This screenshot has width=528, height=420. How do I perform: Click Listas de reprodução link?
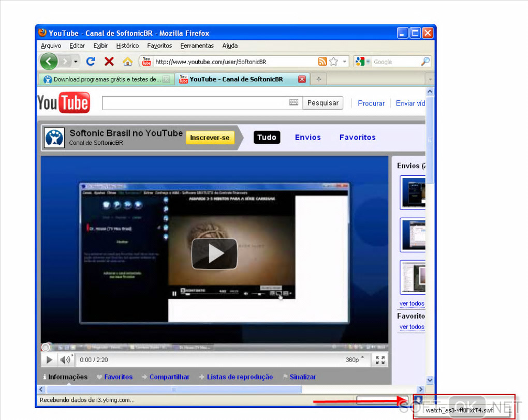(x=236, y=377)
